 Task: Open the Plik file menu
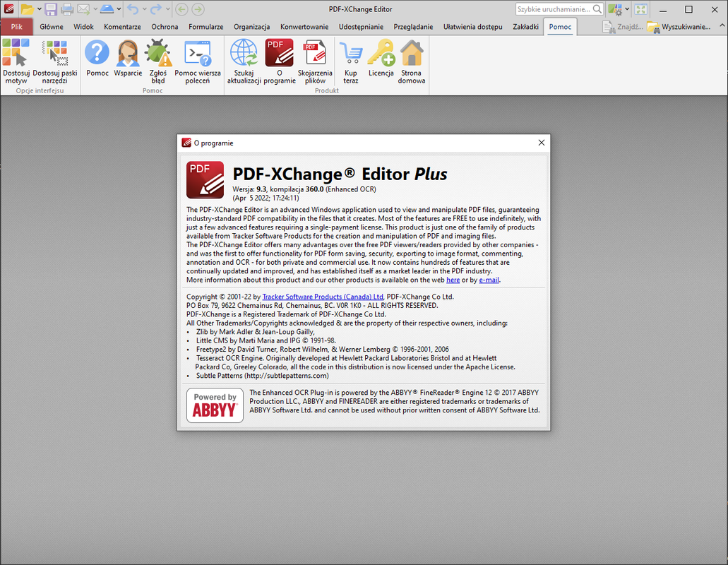point(17,26)
